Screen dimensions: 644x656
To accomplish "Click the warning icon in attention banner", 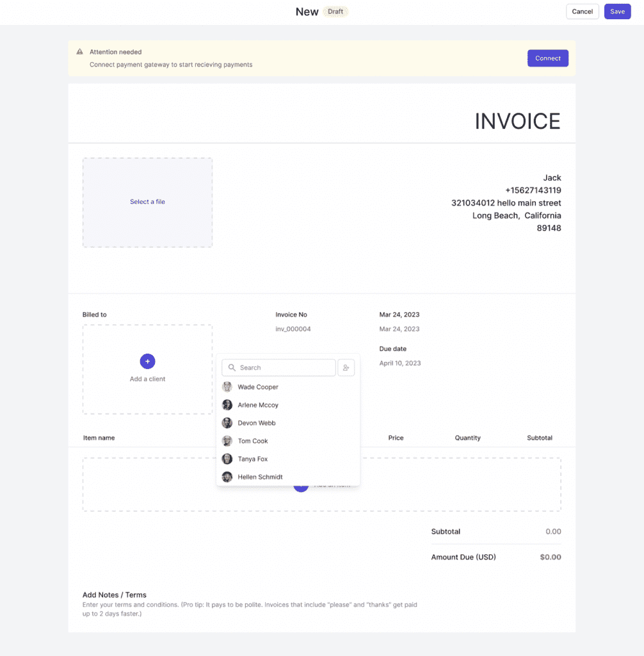I will (80, 52).
